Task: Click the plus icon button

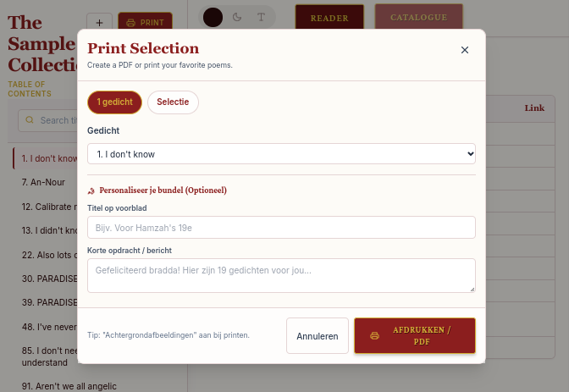Action: tap(99, 22)
